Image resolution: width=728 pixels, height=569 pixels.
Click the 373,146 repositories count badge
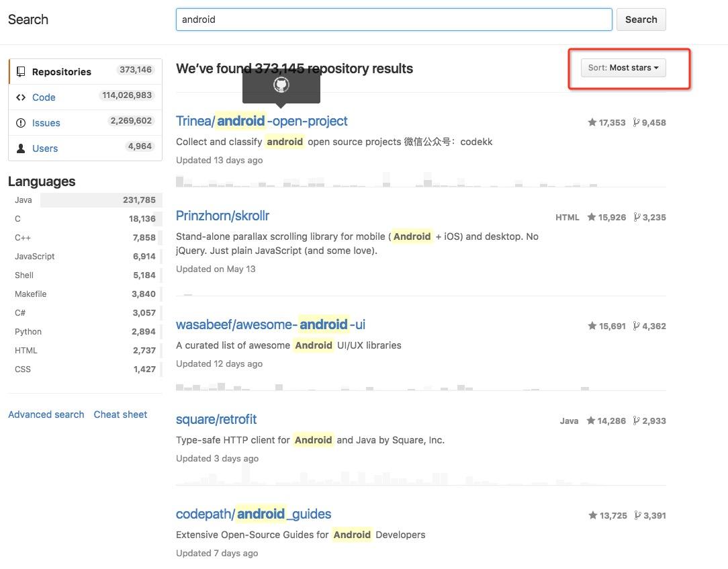tap(136, 70)
